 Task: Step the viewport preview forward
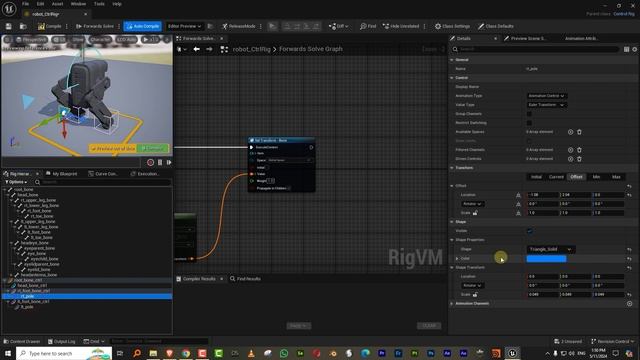point(169,162)
